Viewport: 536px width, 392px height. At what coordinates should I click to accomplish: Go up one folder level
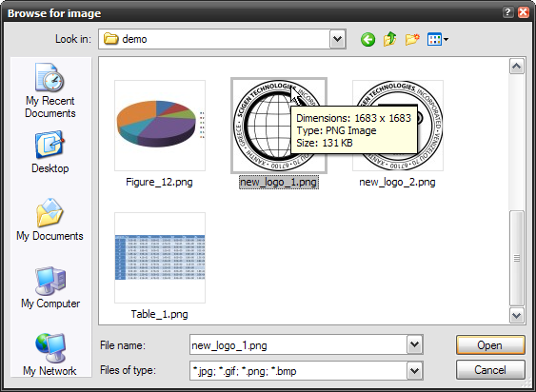pos(389,39)
